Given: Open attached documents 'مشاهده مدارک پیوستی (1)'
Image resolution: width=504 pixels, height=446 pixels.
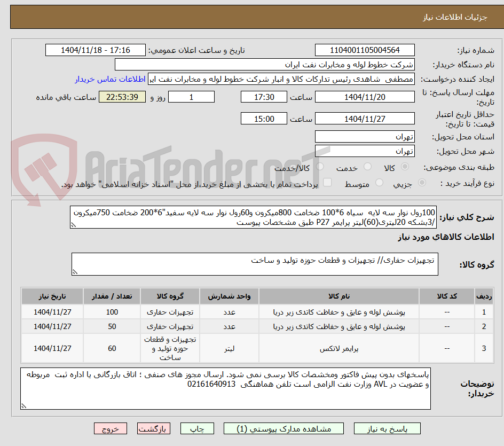Looking at the screenshot, I should [283, 428].
